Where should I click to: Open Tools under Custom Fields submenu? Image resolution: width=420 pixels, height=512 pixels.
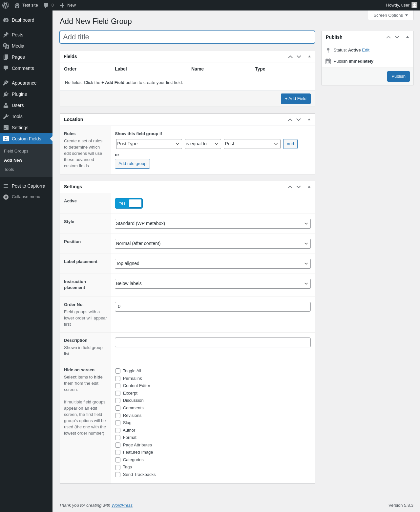tap(9, 170)
